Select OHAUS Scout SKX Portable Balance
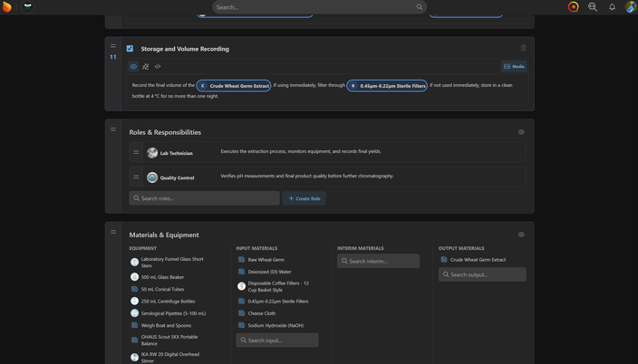The height and width of the screenshot is (364, 638). point(169,340)
